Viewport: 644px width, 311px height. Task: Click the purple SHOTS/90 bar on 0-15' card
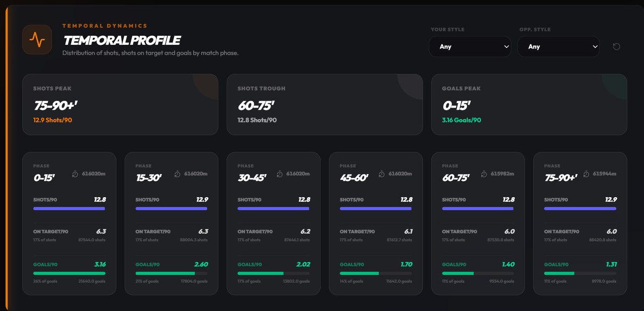(69, 208)
